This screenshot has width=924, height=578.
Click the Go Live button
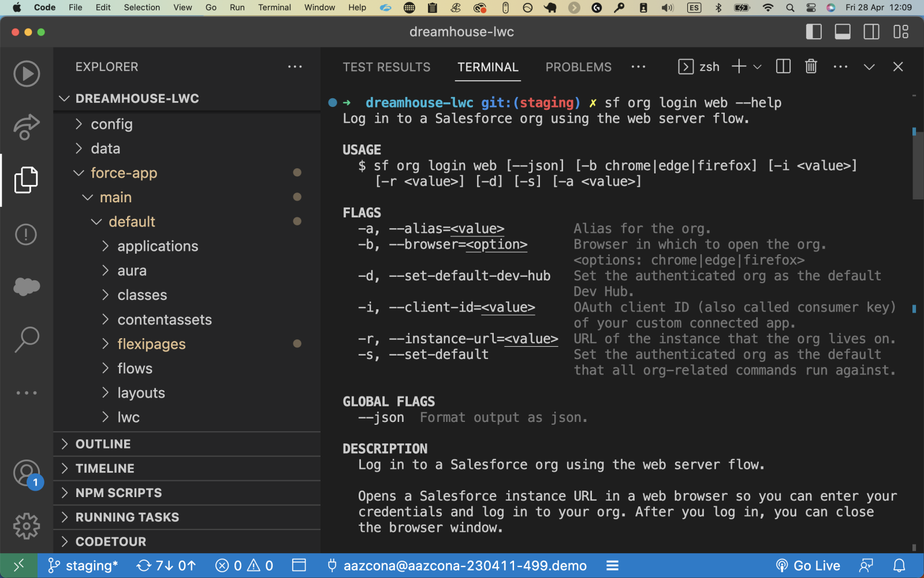pos(807,565)
